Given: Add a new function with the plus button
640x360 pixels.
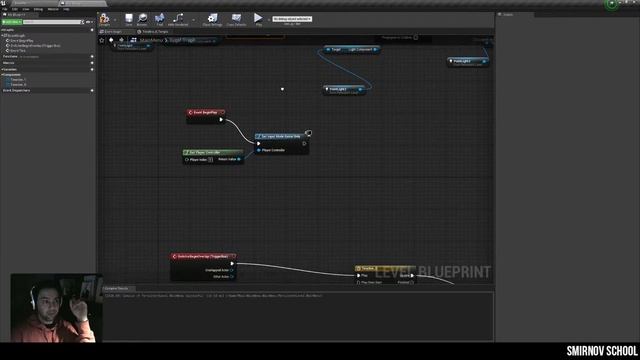Looking at the screenshot, I should [x=92, y=57].
